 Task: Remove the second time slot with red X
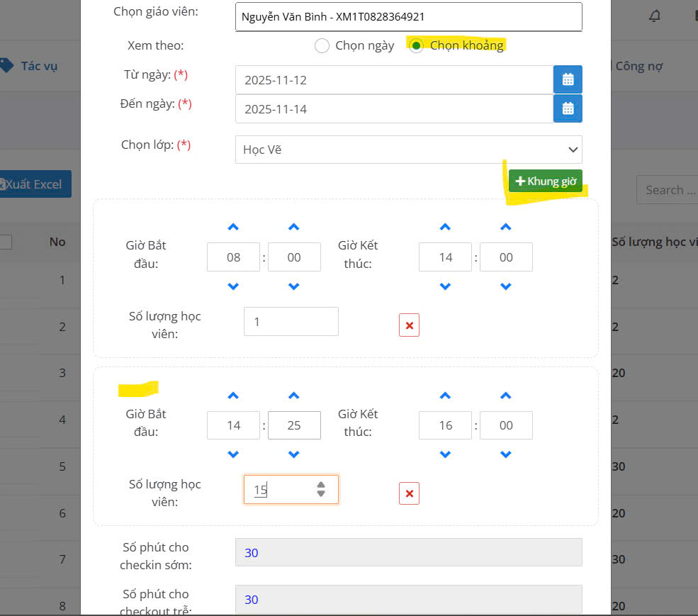point(409,494)
